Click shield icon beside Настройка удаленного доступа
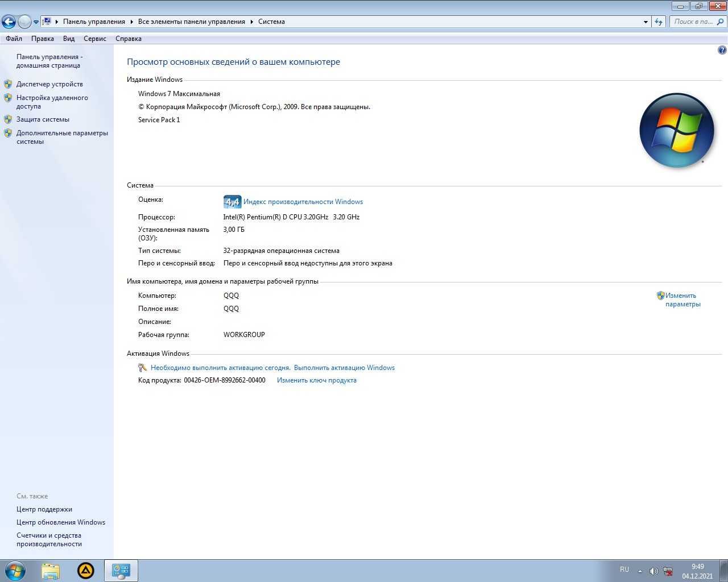This screenshot has width=728, height=582. 8,98
